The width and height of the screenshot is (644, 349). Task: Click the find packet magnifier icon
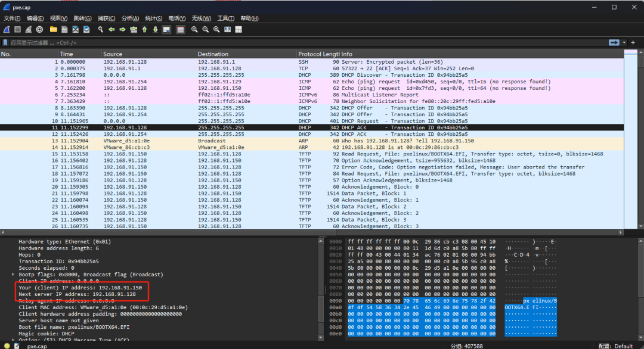(101, 29)
